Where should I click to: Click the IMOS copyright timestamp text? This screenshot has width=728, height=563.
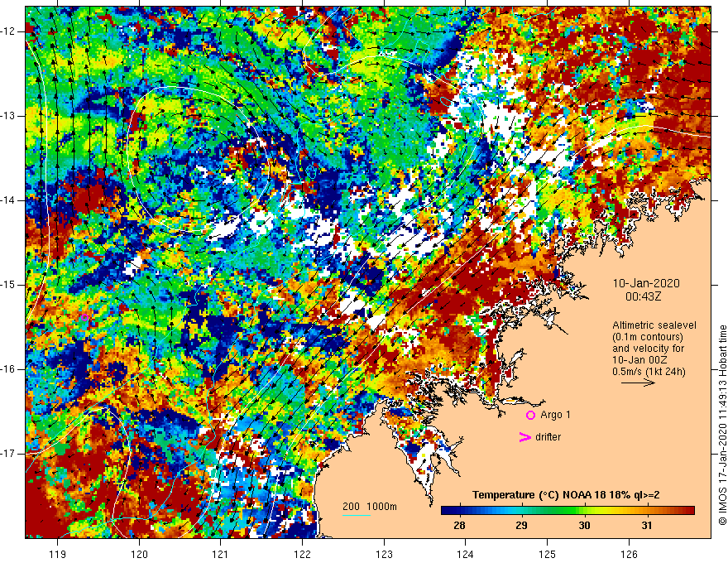click(x=722, y=426)
